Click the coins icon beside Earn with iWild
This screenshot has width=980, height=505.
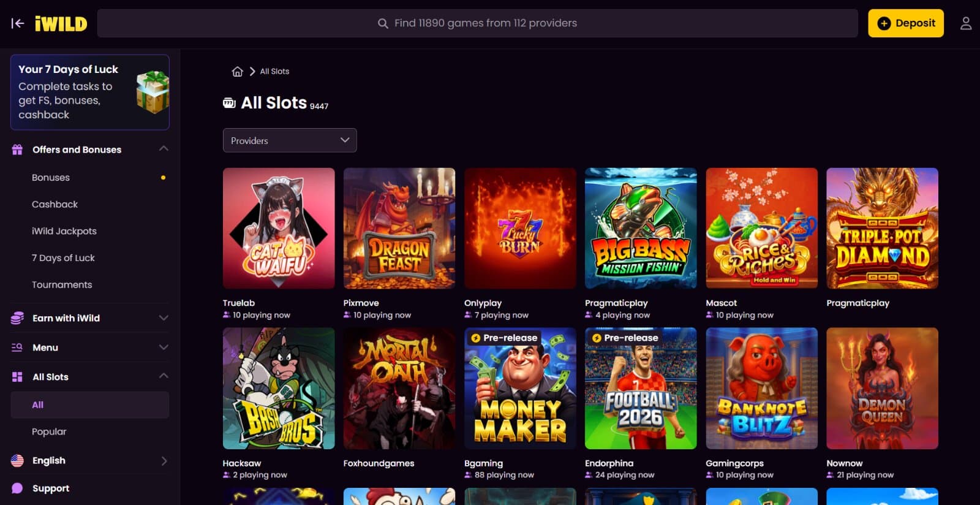point(17,318)
